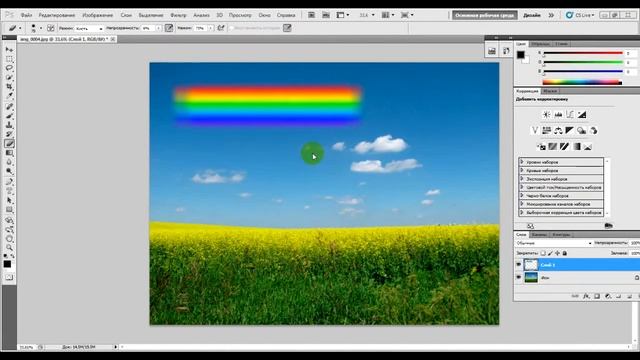Launch Bridge from the application bar

pos(311,15)
